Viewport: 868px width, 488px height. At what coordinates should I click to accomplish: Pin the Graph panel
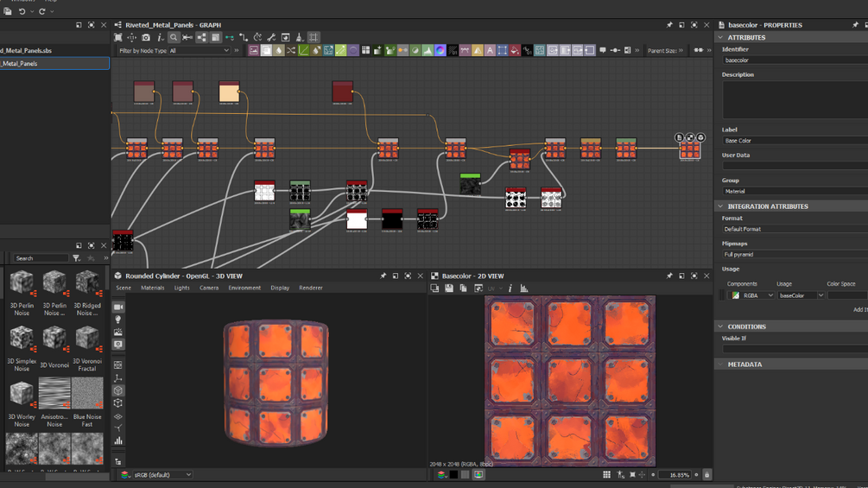coord(669,25)
